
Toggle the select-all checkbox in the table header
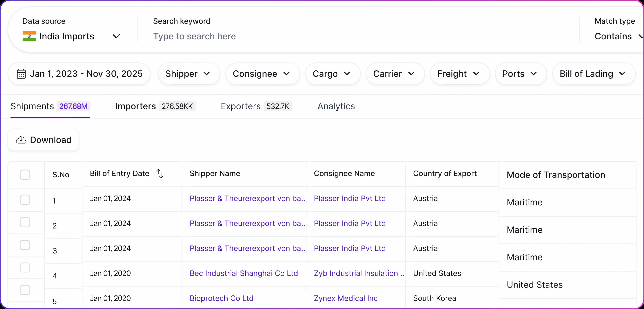click(x=25, y=175)
